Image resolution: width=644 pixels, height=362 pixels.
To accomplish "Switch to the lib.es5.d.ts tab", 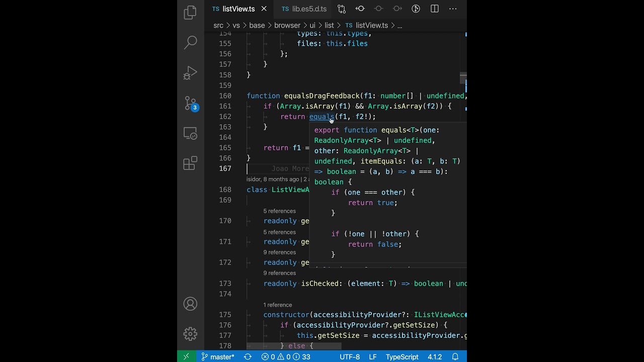I will click(304, 9).
